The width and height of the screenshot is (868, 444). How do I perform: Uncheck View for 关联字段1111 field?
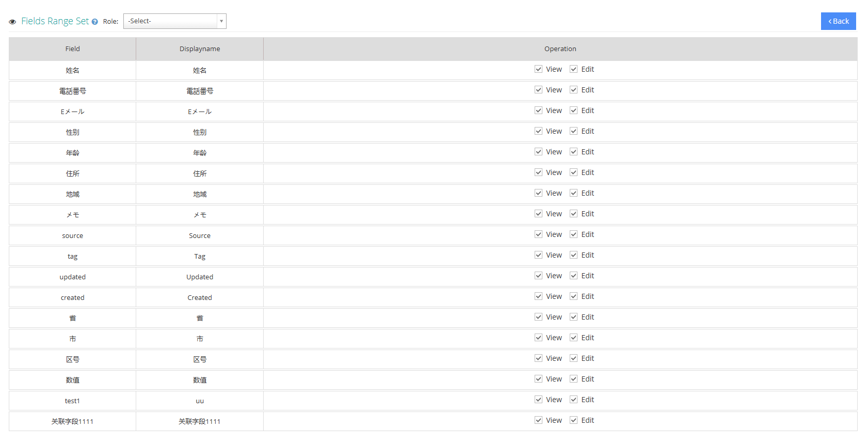(538, 420)
